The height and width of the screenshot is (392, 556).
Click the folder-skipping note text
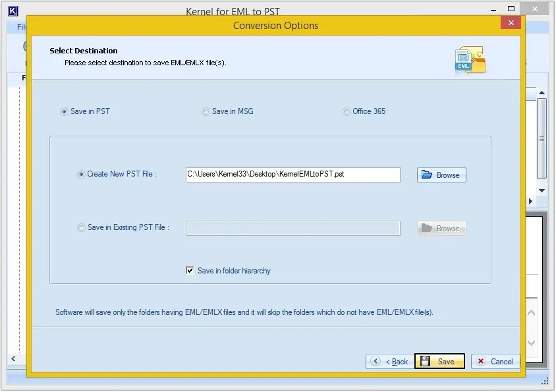pos(244,312)
